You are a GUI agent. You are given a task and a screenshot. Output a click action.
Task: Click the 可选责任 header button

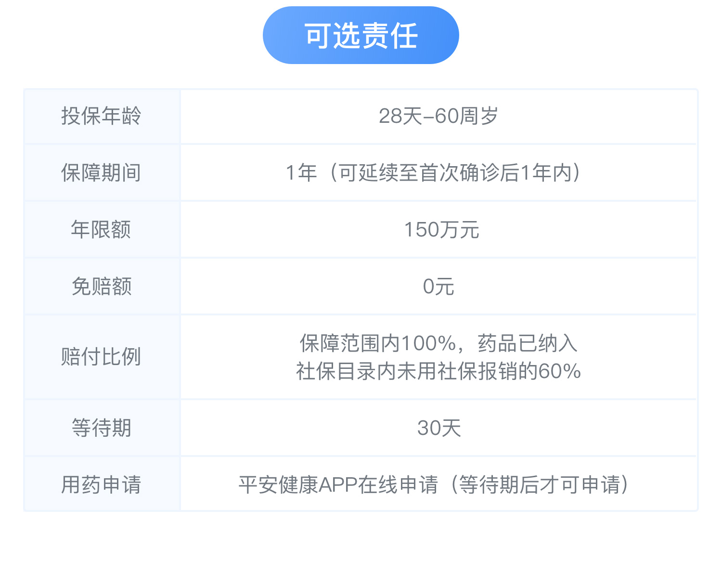point(361,35)
